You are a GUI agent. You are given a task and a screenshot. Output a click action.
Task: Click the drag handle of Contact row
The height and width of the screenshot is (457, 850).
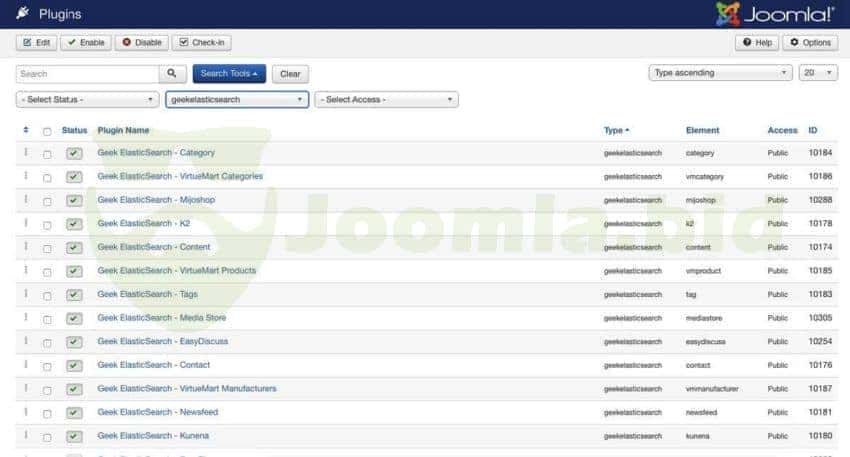(x=25, y=364)
